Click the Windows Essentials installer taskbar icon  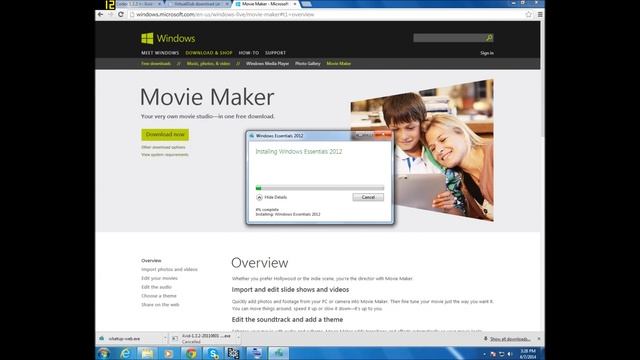(278, 353)
